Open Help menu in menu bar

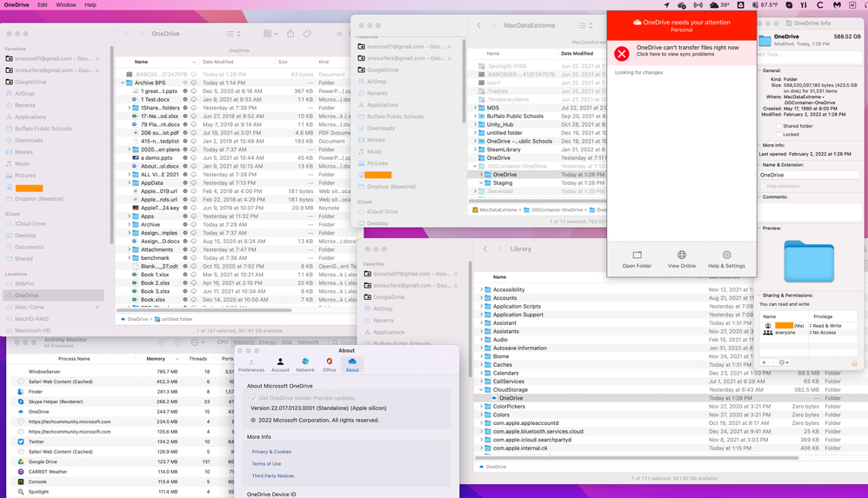click(x=90, y=5)
